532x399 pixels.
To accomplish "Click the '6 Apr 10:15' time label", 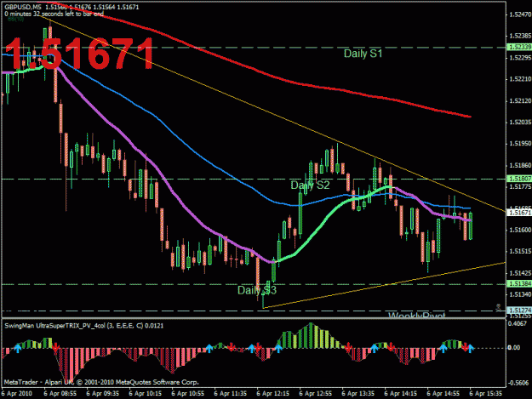I will [x=146, y=394].
